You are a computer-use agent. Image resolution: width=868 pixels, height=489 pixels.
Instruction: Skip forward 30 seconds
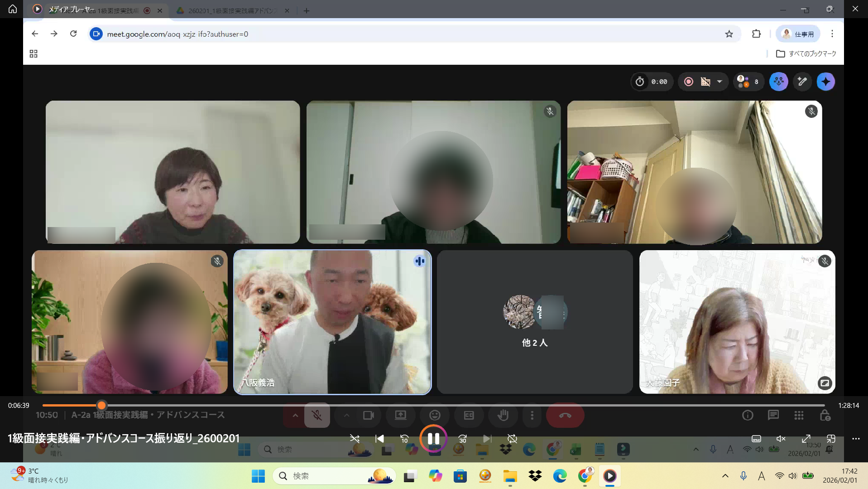[x=462, y=438]
